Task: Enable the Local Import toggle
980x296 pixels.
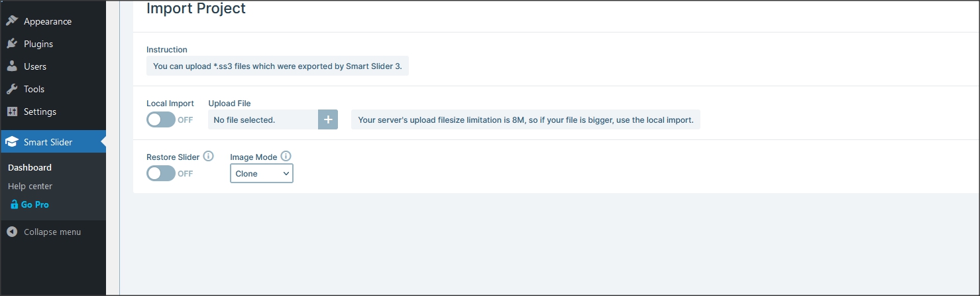Action: point(161,120)
